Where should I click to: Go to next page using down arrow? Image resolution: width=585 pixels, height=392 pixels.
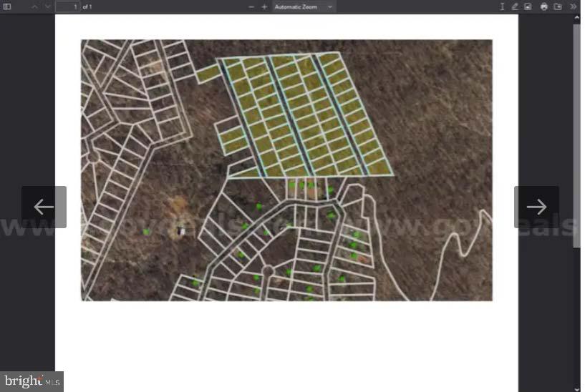point(47,6)
